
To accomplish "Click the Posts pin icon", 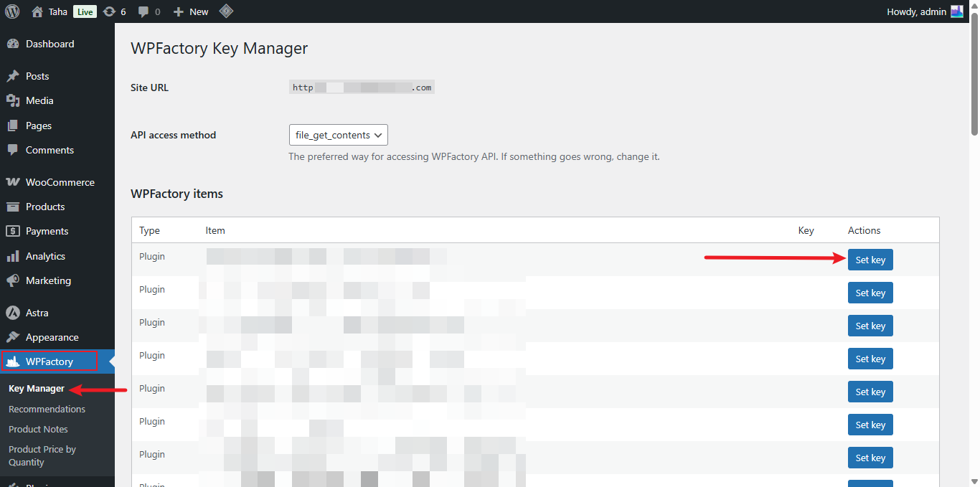I will 13,76.
